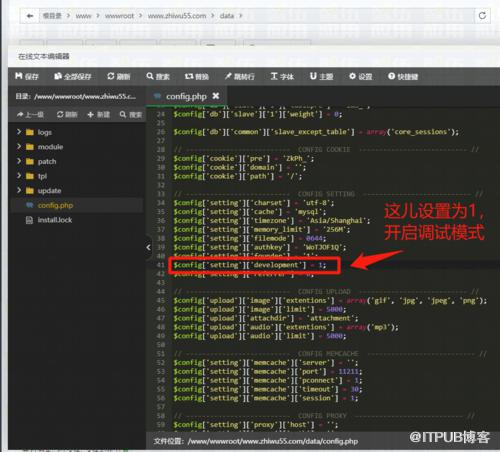This screenshot has height=452, width=500.
Task: Expand the logs folder chevron
Action: tap(19, 132)
